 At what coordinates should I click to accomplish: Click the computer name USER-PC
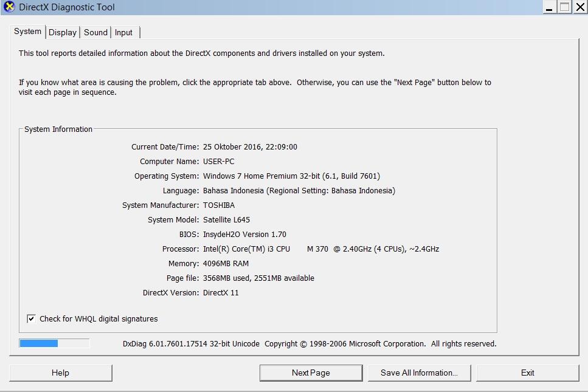pyautogui.click(x=219, y=162)
